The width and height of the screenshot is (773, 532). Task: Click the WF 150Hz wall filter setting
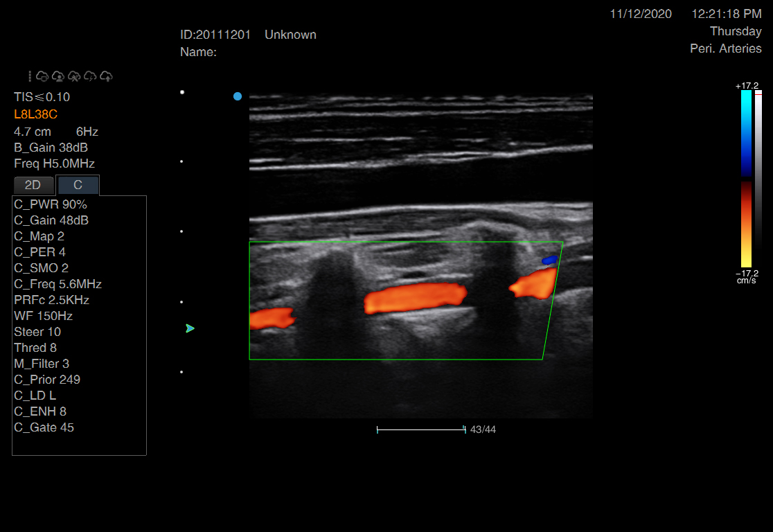coord(43,316)
